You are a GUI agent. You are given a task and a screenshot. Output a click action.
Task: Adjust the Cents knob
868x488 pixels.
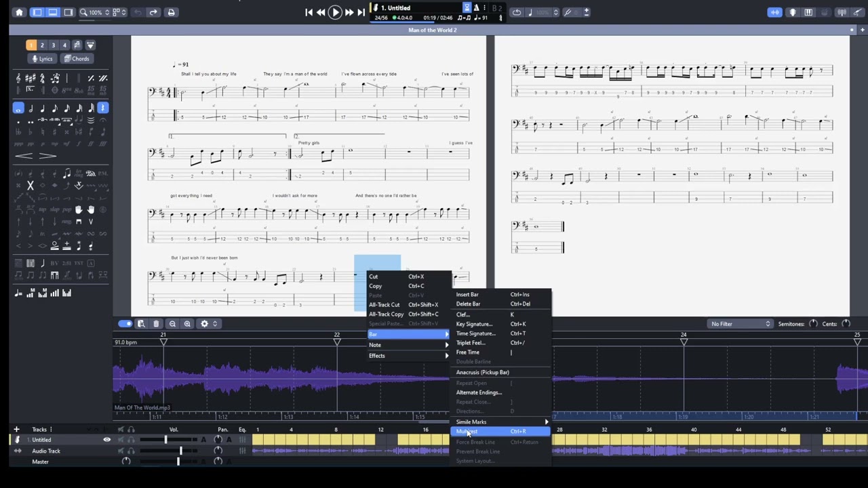(846, 324)
